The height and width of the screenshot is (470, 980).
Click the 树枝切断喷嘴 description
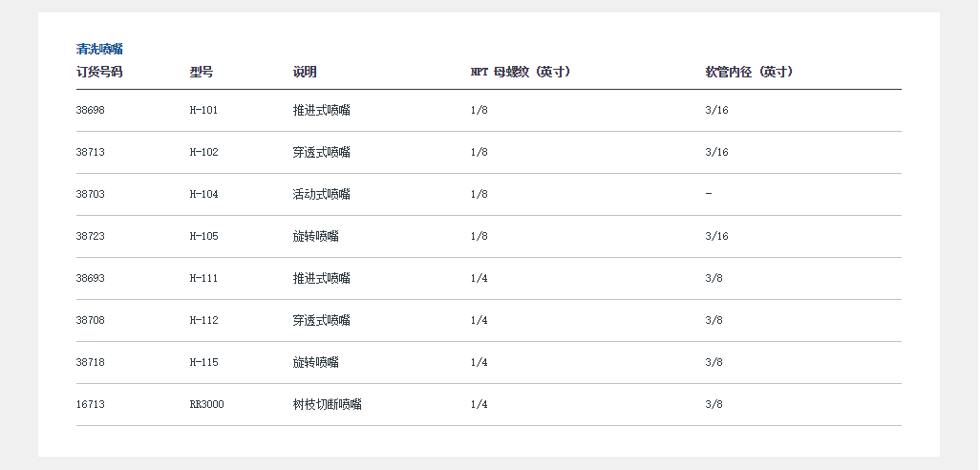click(328, 405)
